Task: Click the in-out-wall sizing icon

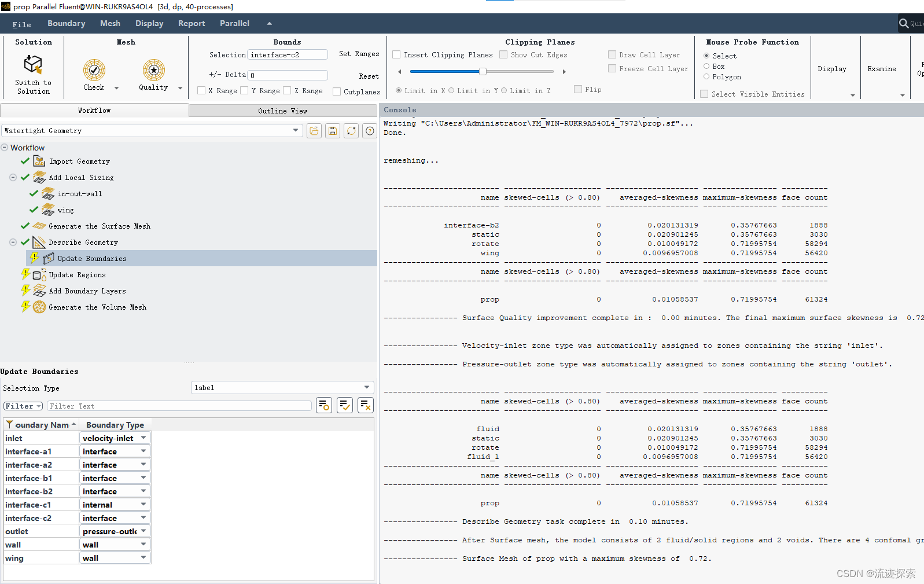Action: (49, 193)
